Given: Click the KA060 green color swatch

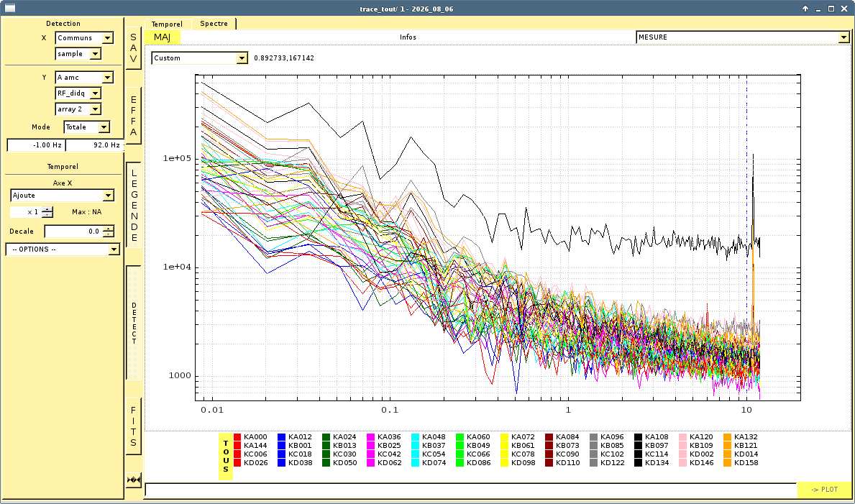Looking at the screenshot, I should point(459,437).
